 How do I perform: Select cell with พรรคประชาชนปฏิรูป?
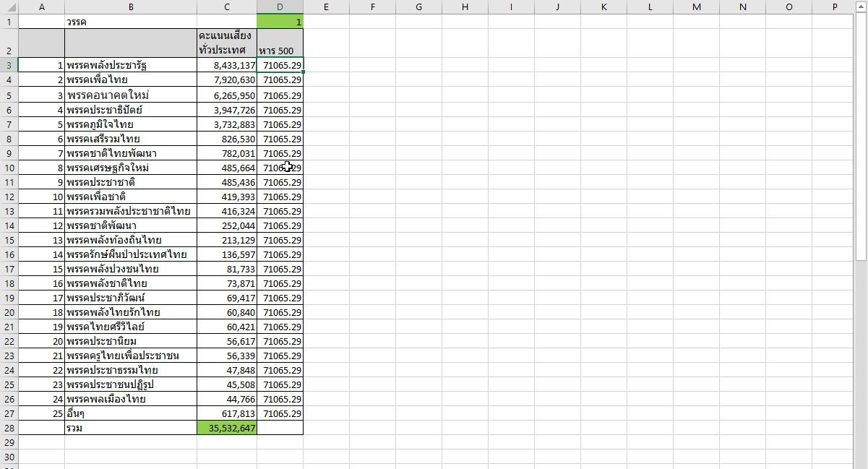[131, 384]
